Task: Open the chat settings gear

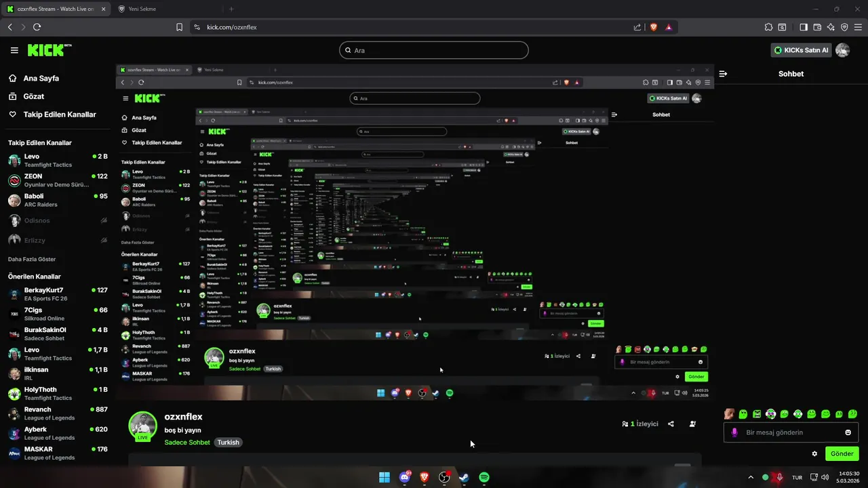Action: click(814, 453)
